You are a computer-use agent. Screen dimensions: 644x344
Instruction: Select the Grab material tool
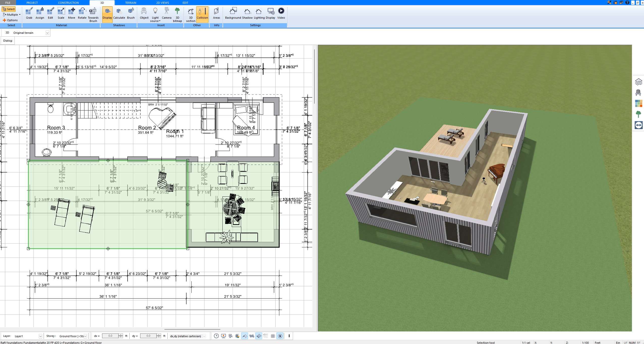click(x=29, y=13)
